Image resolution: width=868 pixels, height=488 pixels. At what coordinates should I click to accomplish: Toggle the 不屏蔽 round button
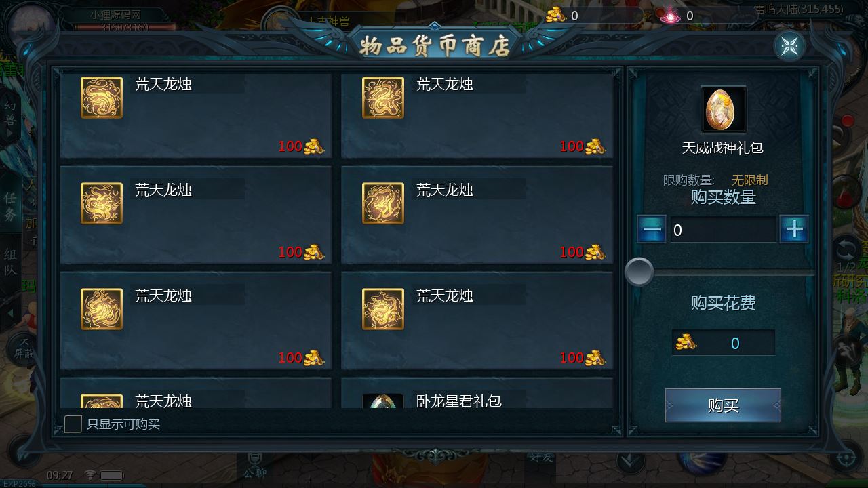[x=24, y=348]
